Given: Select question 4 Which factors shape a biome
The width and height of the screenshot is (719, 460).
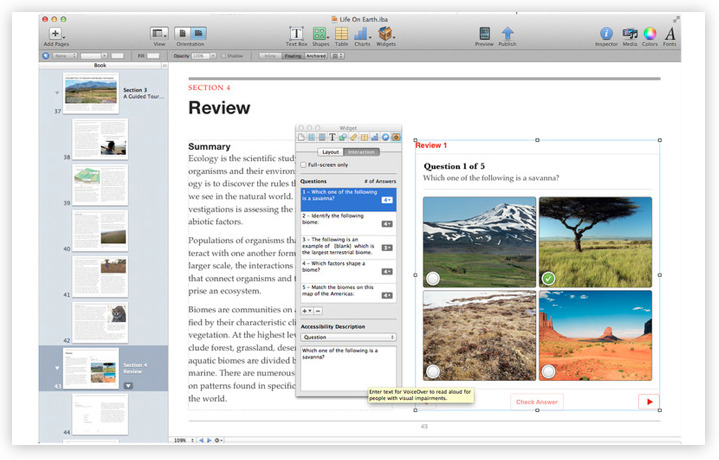Looking at the screenshot, I should (348, 271).
